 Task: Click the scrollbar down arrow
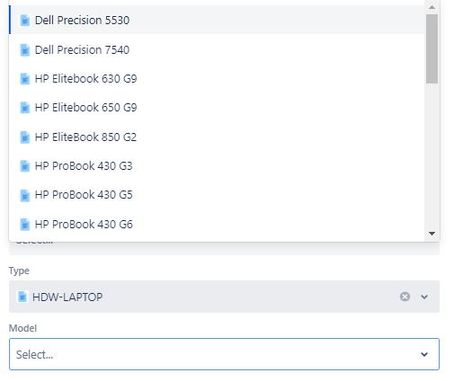pyautogui.click(x=432, y=233)
